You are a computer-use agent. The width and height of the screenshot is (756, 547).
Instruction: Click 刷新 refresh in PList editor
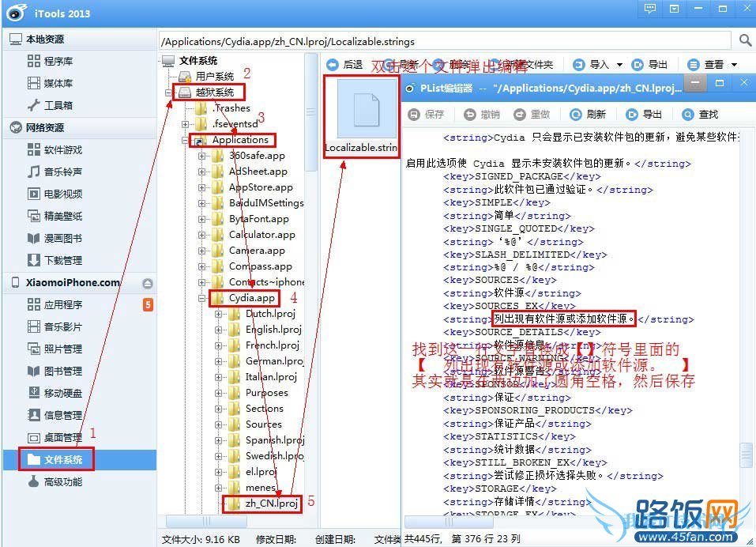pyautogui.click(x=588, y=115)
